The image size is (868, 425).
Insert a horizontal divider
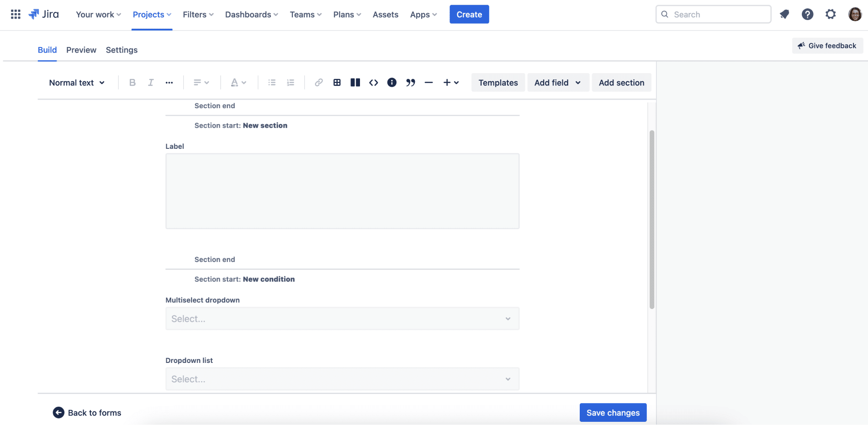coord(429,83)
